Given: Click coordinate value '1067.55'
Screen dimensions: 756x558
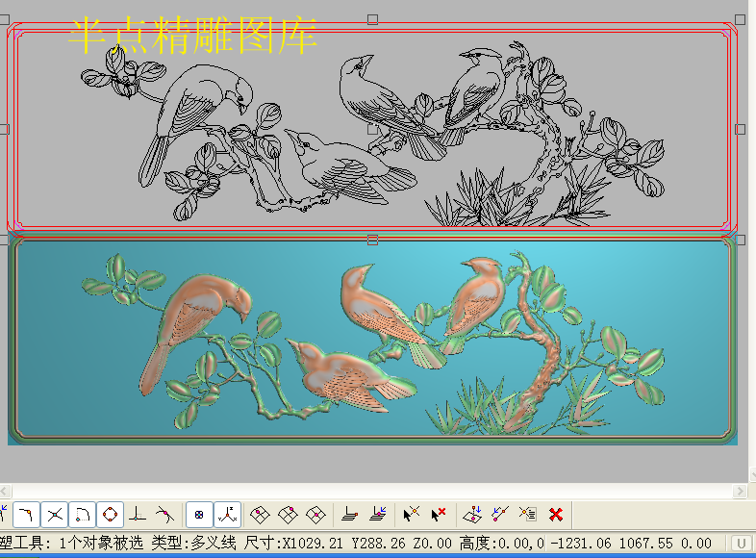Looking at the screenshot, I should [x=645, y=543].
